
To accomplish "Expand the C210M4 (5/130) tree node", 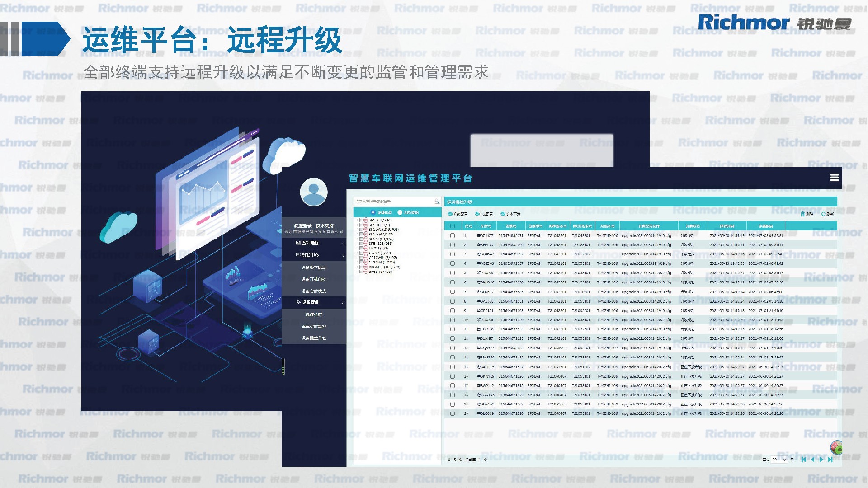I will (x=358, y=263).
